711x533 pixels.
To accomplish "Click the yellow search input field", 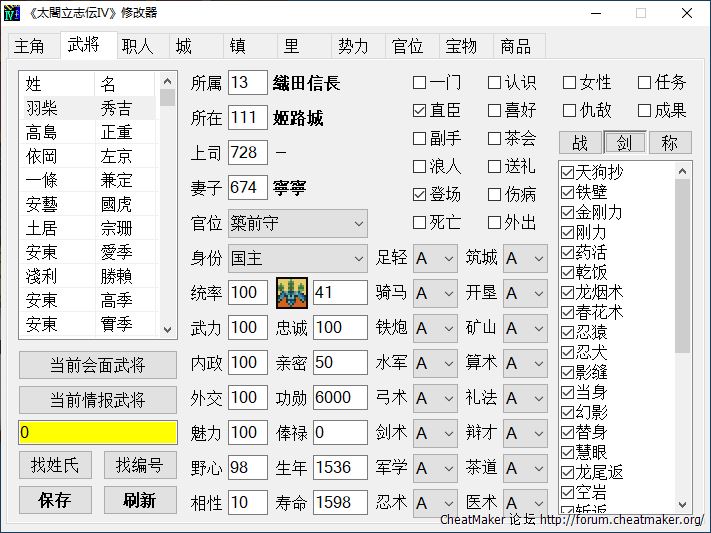I will click(x=97, y=433).
